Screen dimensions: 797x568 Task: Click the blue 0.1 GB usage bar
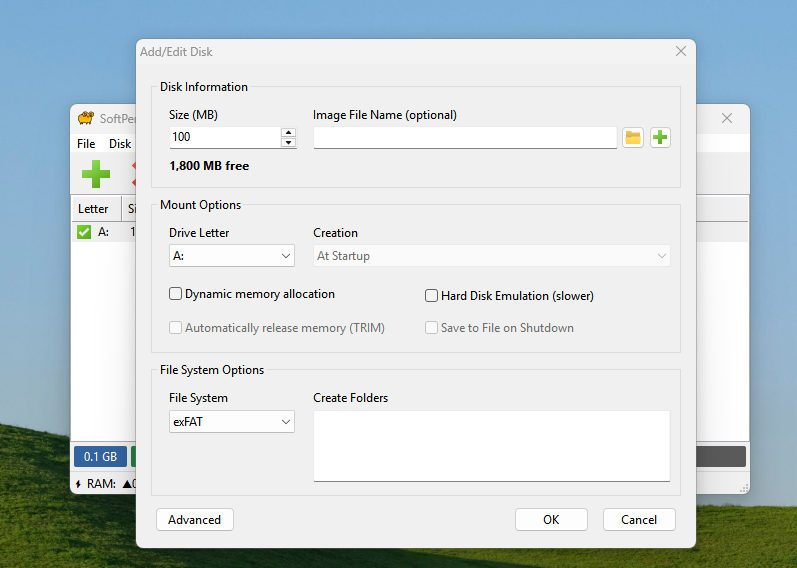pyautogui.click(x=100, y=457)
